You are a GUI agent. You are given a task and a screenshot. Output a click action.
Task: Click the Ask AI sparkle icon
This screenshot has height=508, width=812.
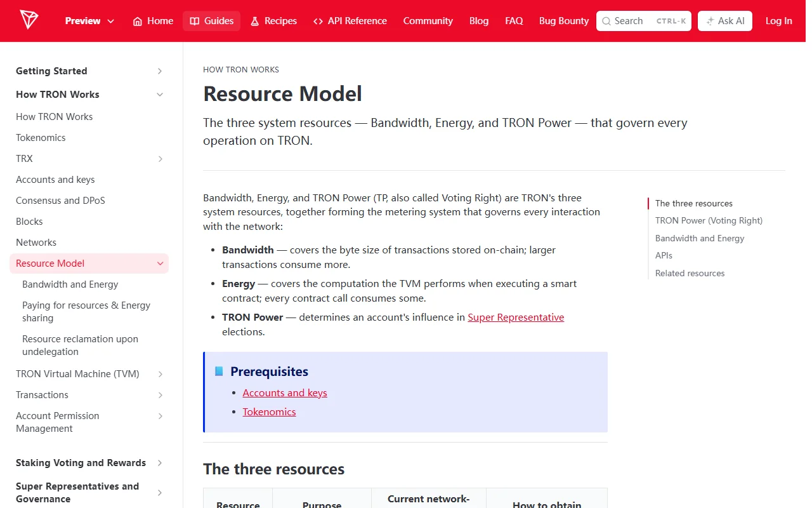[710, 21]
